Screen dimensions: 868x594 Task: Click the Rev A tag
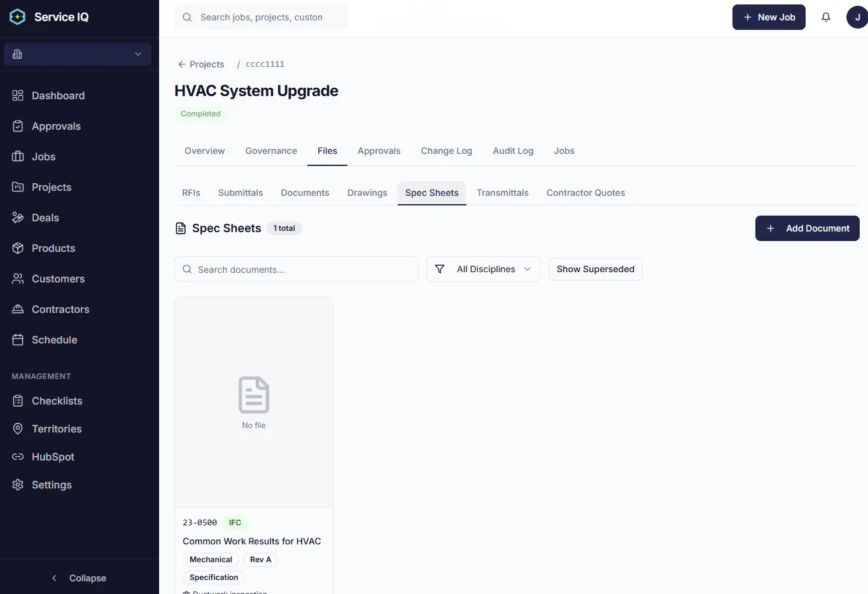[x=260, y=560]
